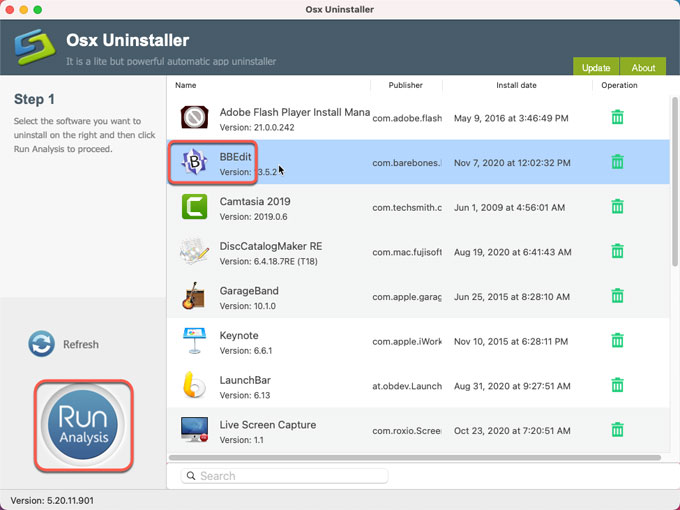Click the Operation column header
Viewport: 680px width, 510px height.
pyautogui.click(x=619, y=85)
